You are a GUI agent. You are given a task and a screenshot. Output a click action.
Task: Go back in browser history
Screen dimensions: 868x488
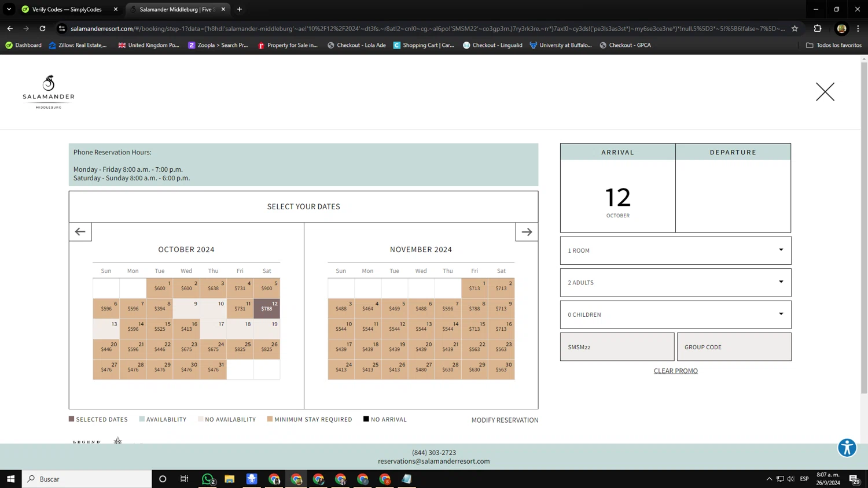(10, 28)
